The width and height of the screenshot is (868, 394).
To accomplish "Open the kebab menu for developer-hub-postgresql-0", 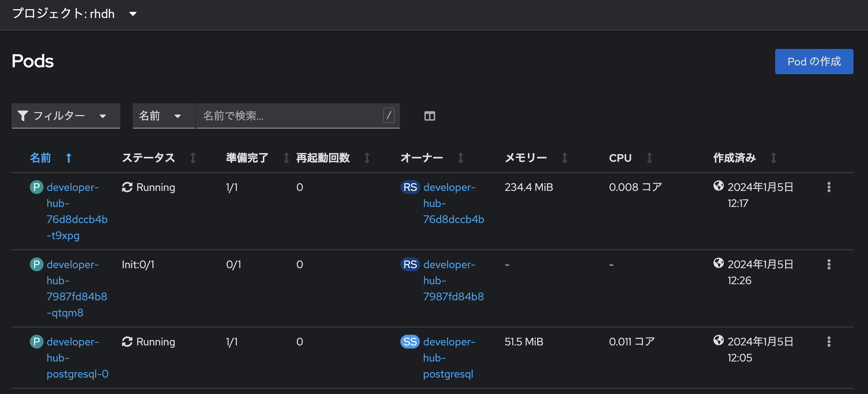I will point(829,342).
